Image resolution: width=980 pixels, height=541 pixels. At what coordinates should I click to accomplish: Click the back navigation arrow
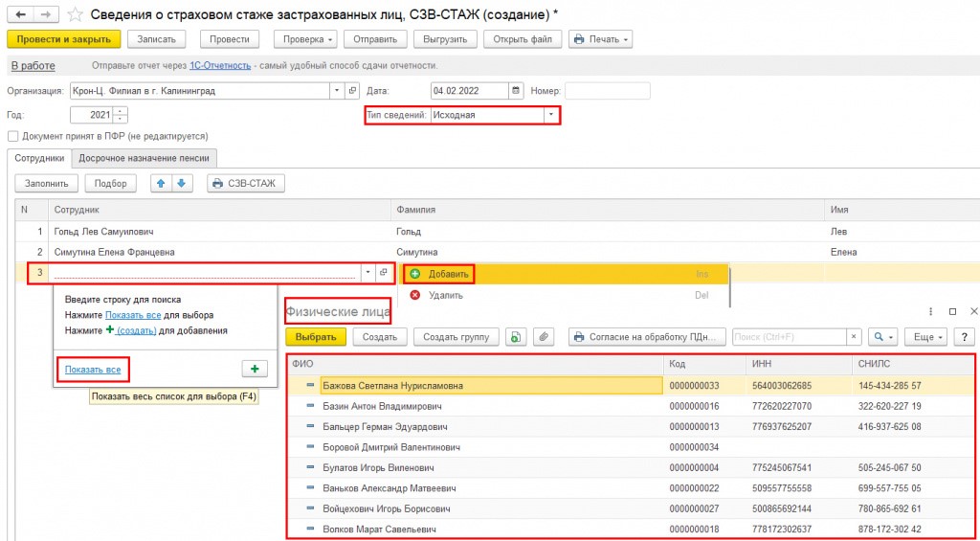[x=19, y=13]
